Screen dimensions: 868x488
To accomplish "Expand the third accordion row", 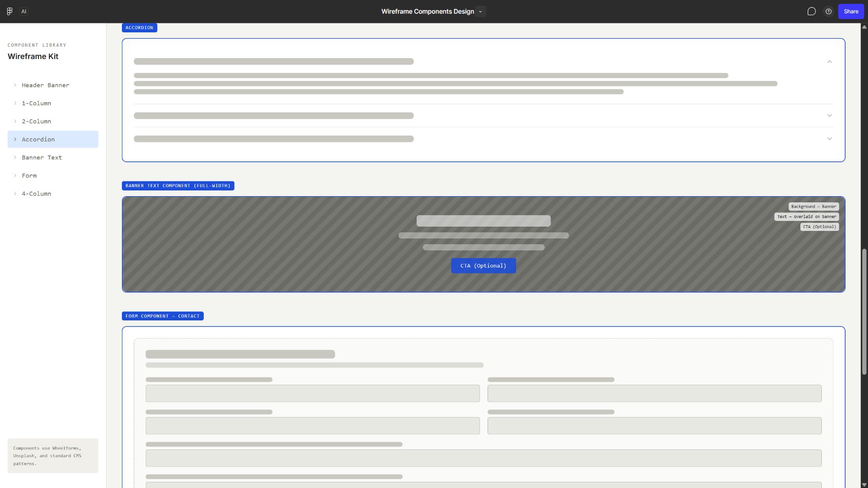I will point(829,139).
